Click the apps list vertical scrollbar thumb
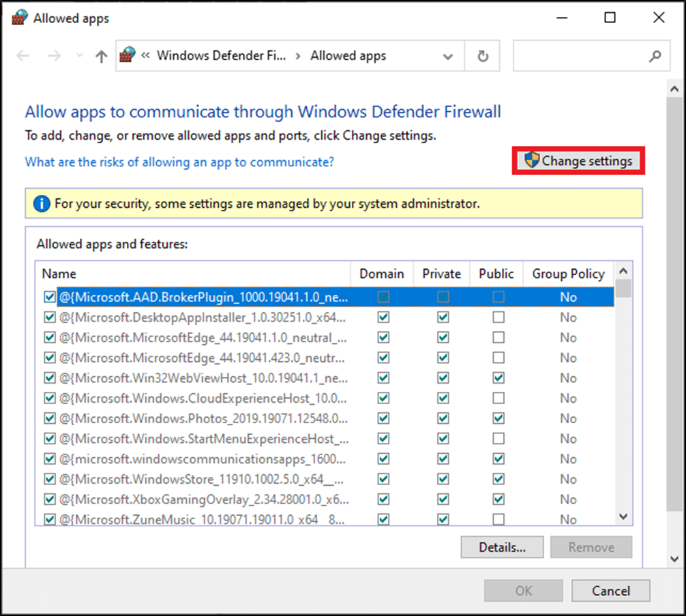Viewport: 686px width, 616px height. click(623, 288)
